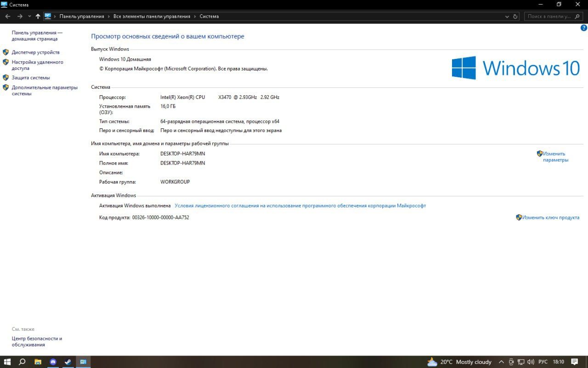Expand chevron after 'Панель управления' breadcrumb
588x368 pixels.
[x=109, y=16]
